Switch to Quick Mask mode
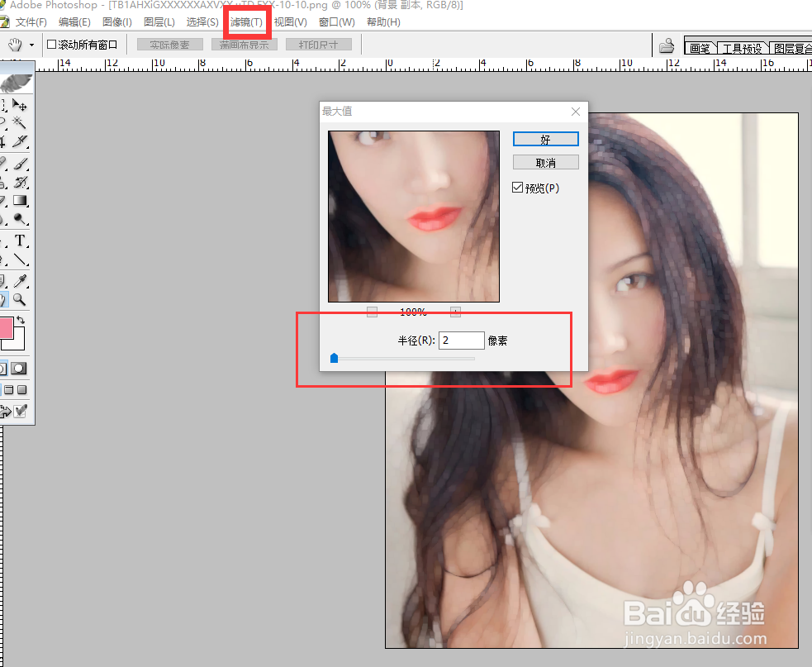812x667 pixels. click(19, 369)
